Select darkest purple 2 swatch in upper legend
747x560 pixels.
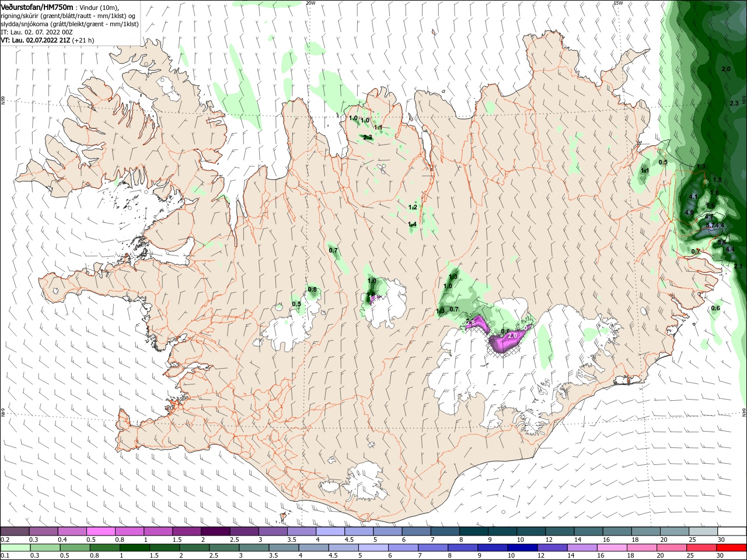click(x=215, y=531)
